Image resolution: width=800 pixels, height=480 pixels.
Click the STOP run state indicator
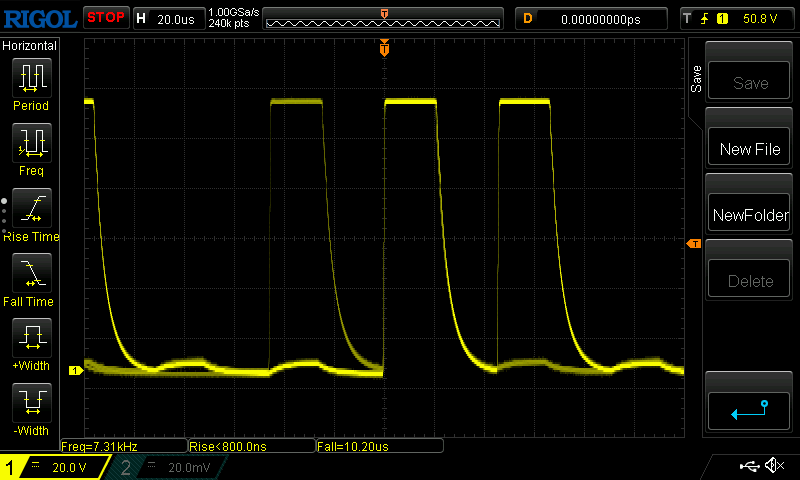pos(105,18)
